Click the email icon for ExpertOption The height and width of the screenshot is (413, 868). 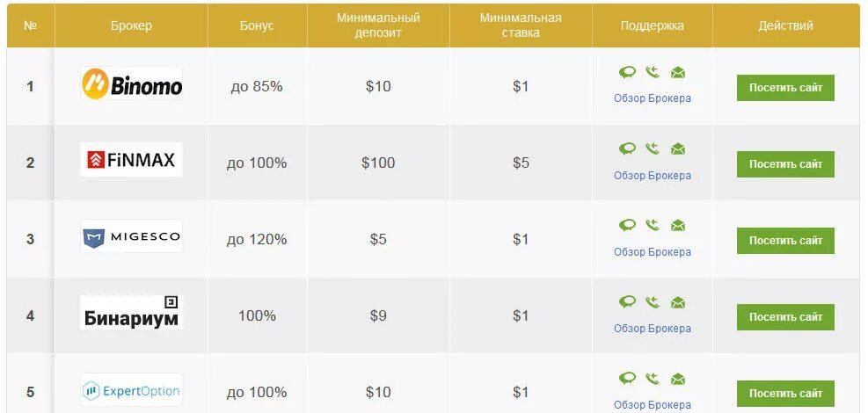coord(677,379)
